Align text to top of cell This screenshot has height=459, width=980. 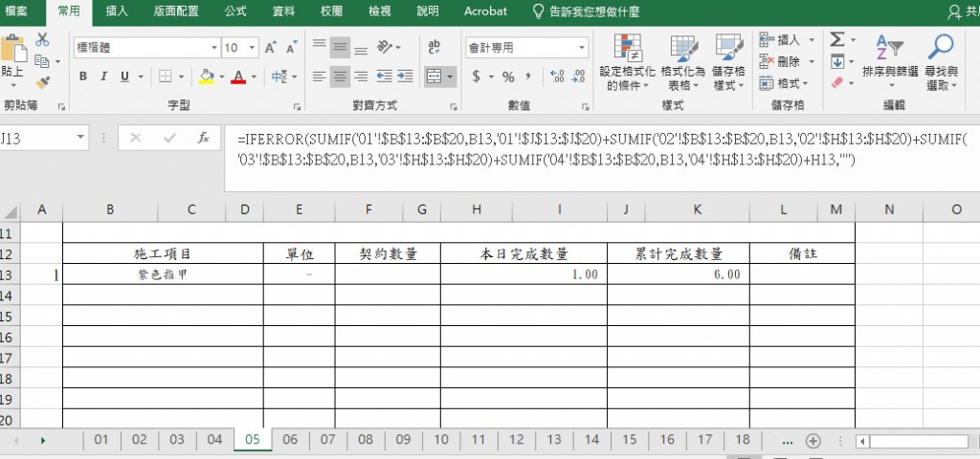coord(320,46)
